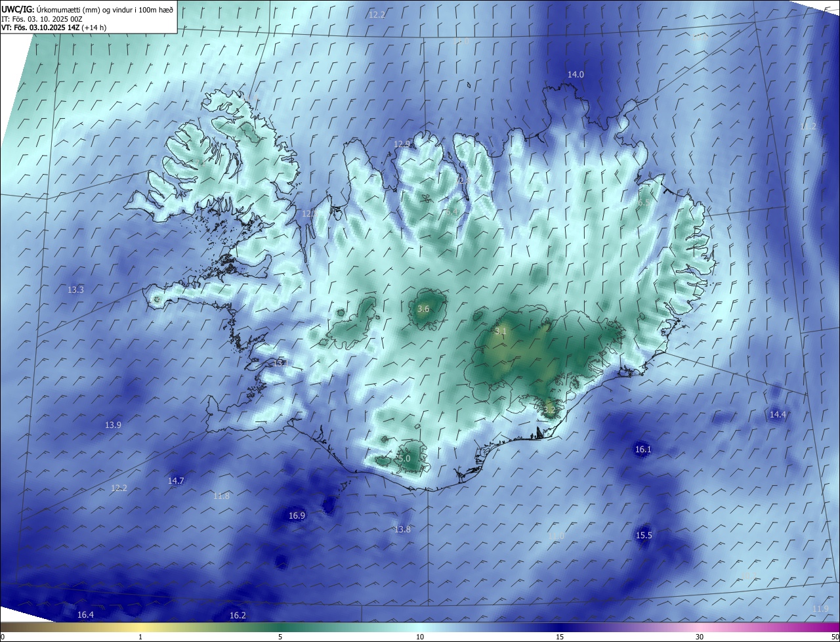Click the 16.4 value label
Image resolution: width=840 pixels, height=642 pixels.
point(85,614)
